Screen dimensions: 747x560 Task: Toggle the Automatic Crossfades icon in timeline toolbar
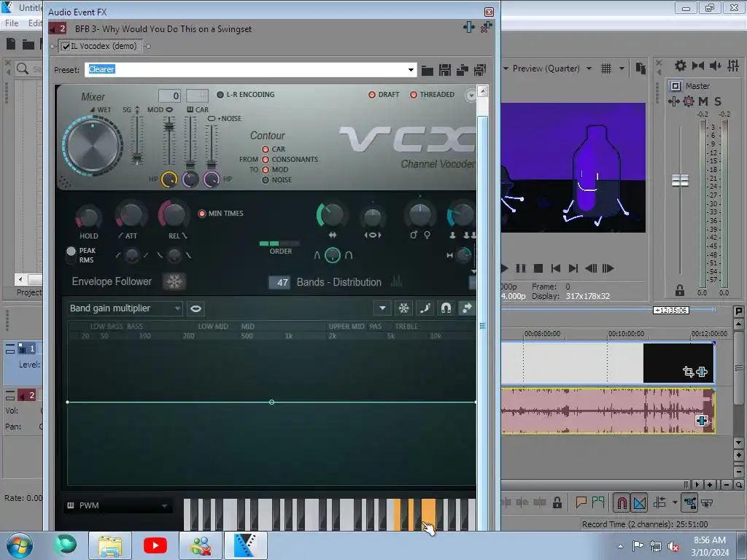pyautogui.click(x=640, y=503)
